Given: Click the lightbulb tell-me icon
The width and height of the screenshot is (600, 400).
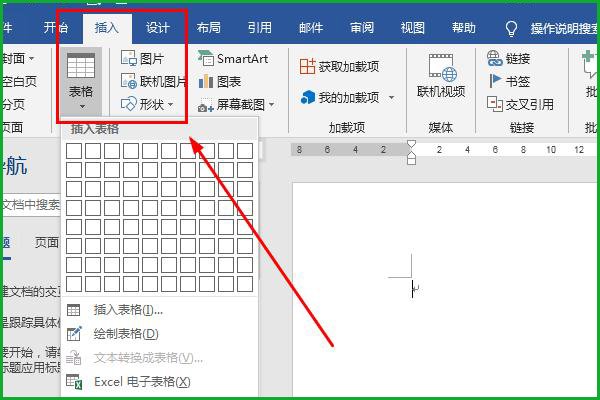Looking at the screenshot, I should [512, 28].
